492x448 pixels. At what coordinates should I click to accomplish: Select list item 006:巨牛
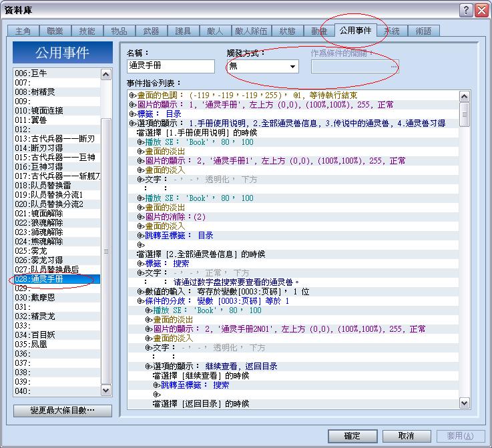point(57,73)
